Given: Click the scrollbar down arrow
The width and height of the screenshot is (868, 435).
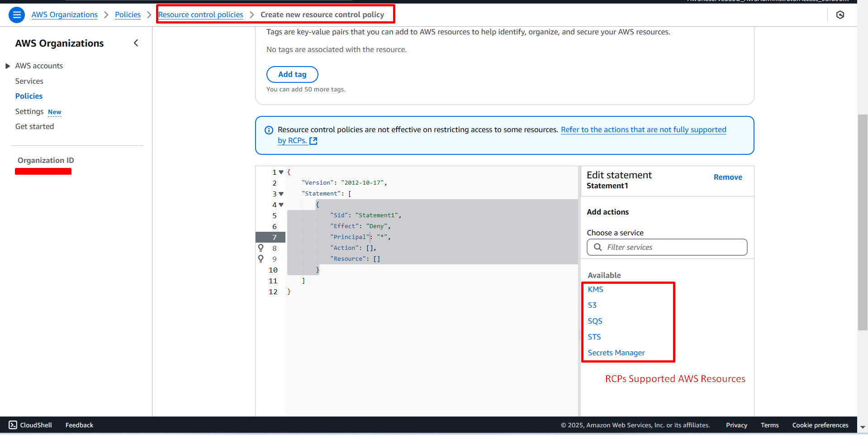Looking at the screenshot, I should point(863,427).
